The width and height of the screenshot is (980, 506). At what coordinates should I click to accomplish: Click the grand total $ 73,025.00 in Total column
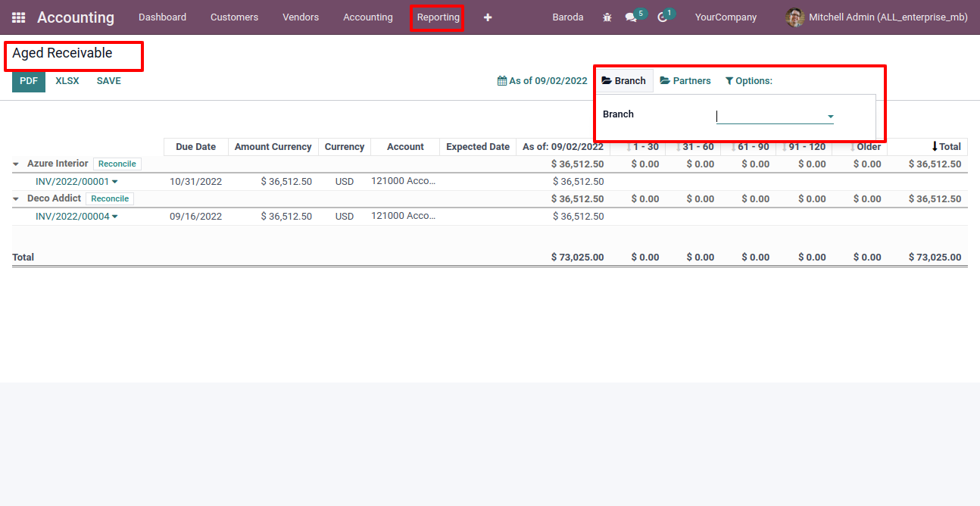click(x=935, y=258)
